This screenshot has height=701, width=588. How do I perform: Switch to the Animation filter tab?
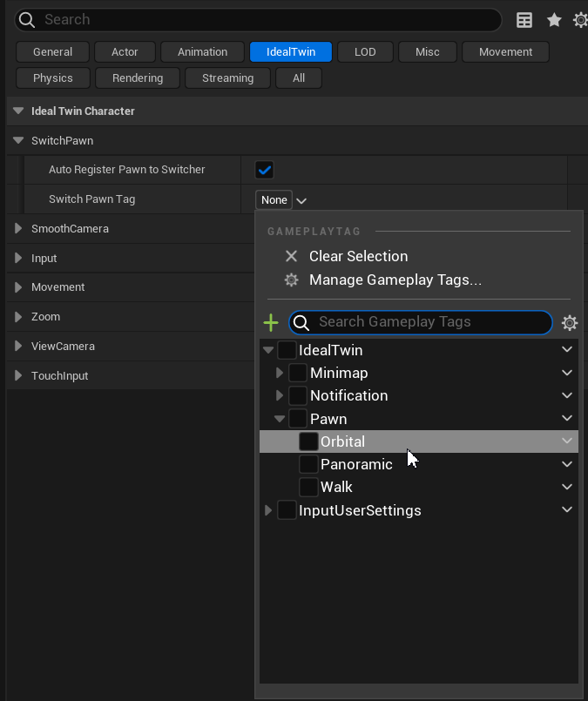point(202,52)
